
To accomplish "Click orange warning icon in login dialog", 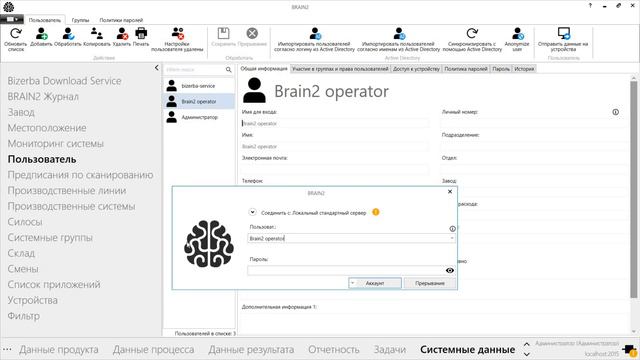I will coord(376,212).
